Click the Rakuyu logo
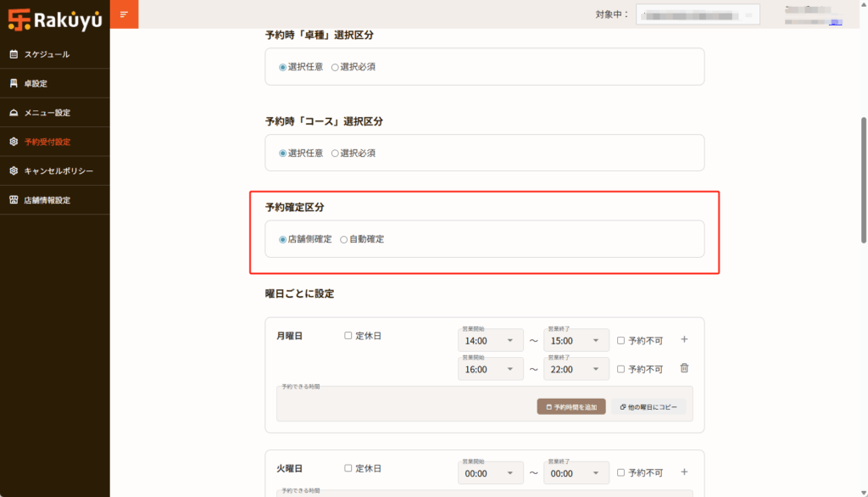 [55, 19]
